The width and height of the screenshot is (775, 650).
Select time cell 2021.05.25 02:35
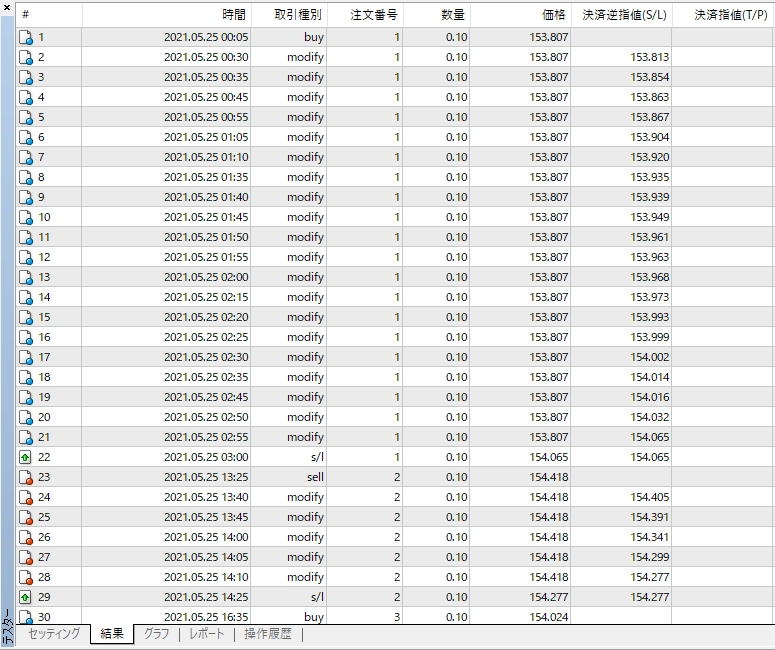[206, 378]
